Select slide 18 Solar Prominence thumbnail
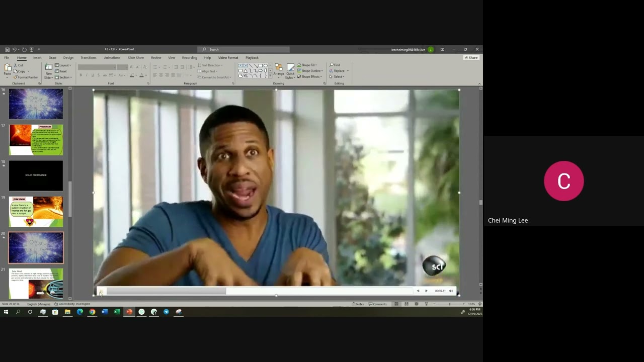 pos(36,175)
